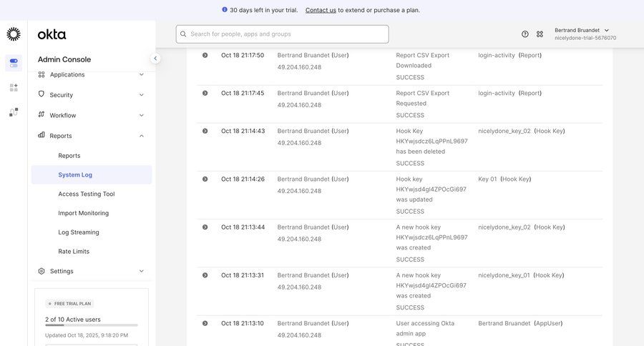Click the FREE TRIAL PLAN badge
This screenshot has height=346, width=644.
(x=69, y=304)
